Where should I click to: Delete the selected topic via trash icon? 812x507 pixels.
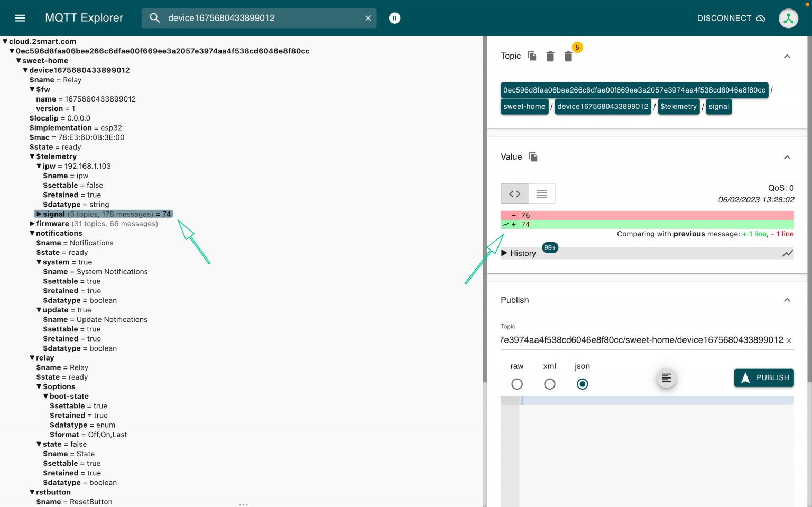(x=550, y=56)
